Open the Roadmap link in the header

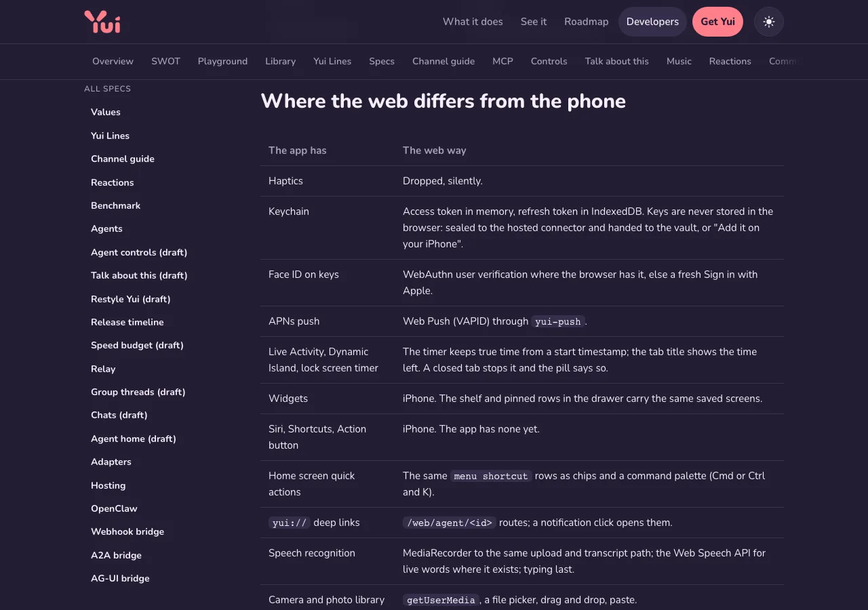point(587,22)
